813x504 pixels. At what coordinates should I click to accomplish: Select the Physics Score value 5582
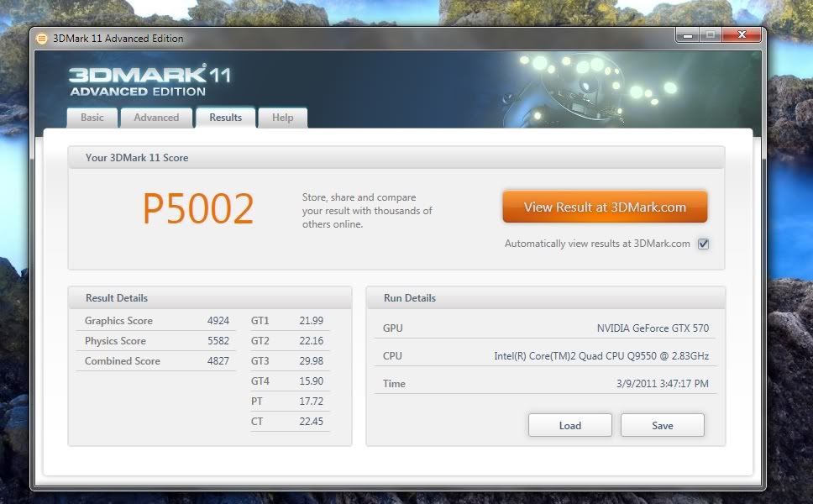point(218,341)
